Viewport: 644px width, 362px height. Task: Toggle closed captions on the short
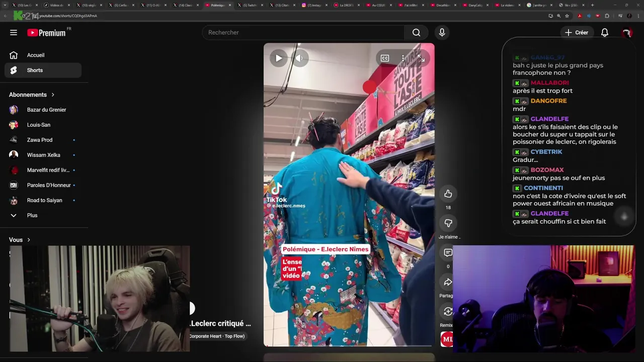[x=385, y=58]
